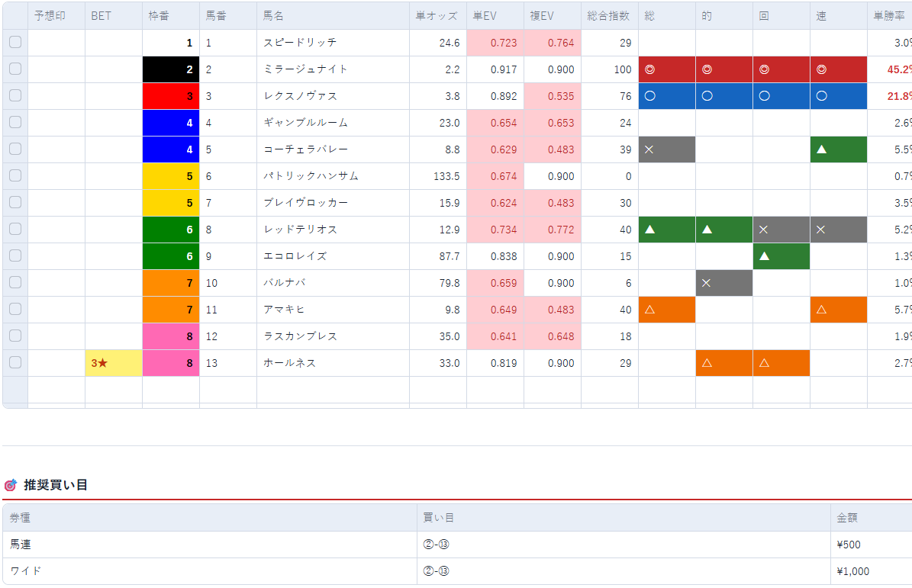The image size is (912, 588).
Task: Tick the checkbox for ミラージュナイト row
Action: (x=15, y=69)
